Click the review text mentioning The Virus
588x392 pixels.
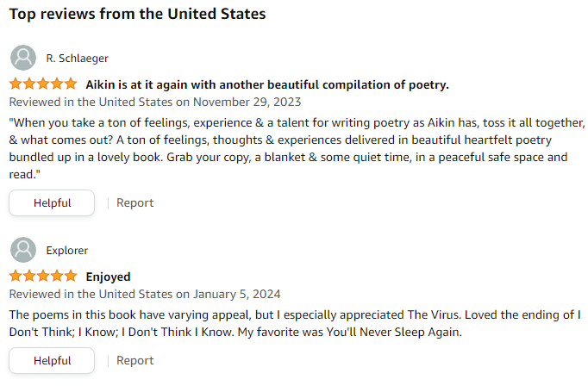pos(295,323)
